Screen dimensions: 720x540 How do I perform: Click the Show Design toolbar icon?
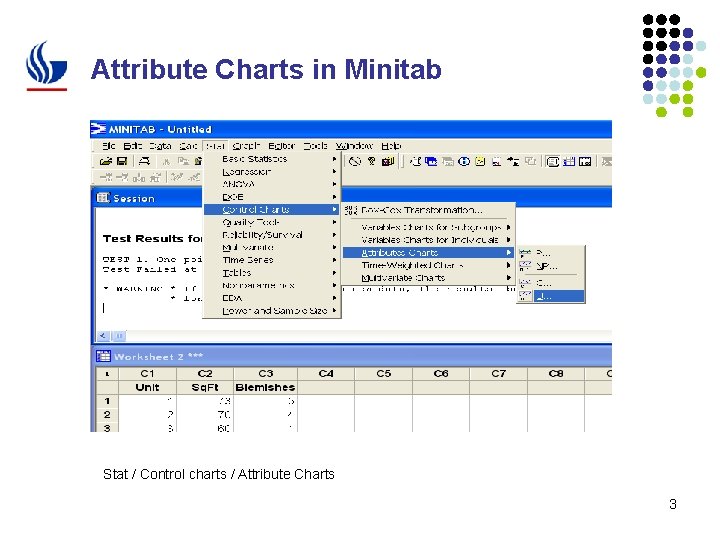(530, 161)
